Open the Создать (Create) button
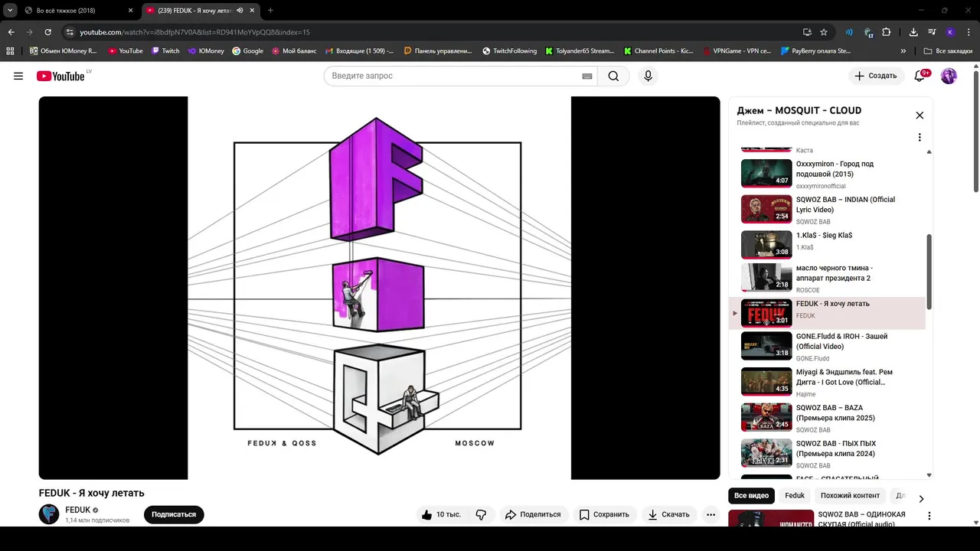Viewport: 980px width, 551px height. click(x=876, y=76)
